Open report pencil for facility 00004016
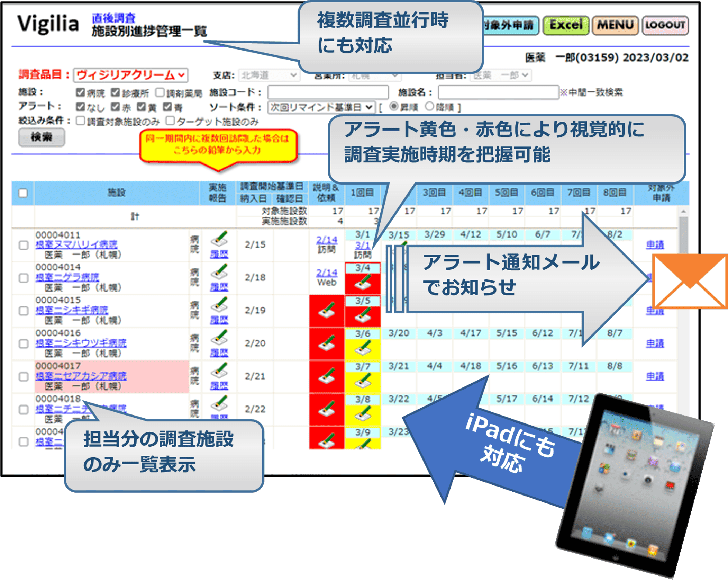Image resolution: width=728 pixels, height=580 pixels. tap(219, 338)
